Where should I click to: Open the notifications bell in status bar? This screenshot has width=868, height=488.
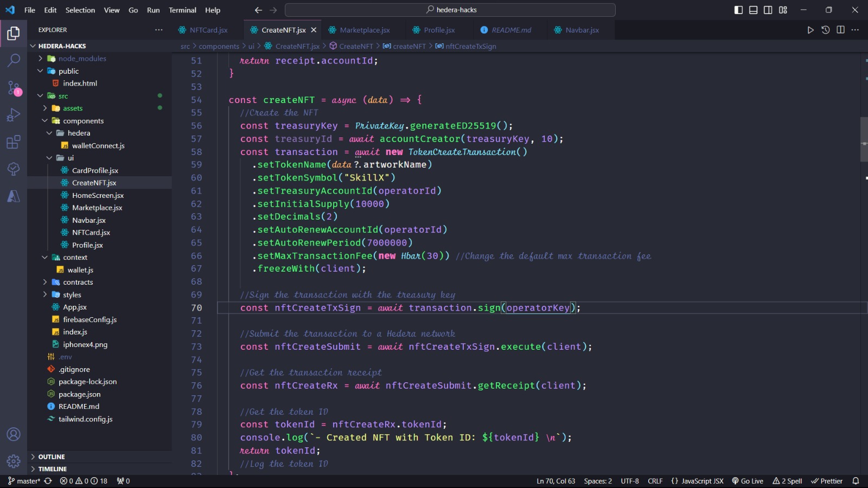856,481
